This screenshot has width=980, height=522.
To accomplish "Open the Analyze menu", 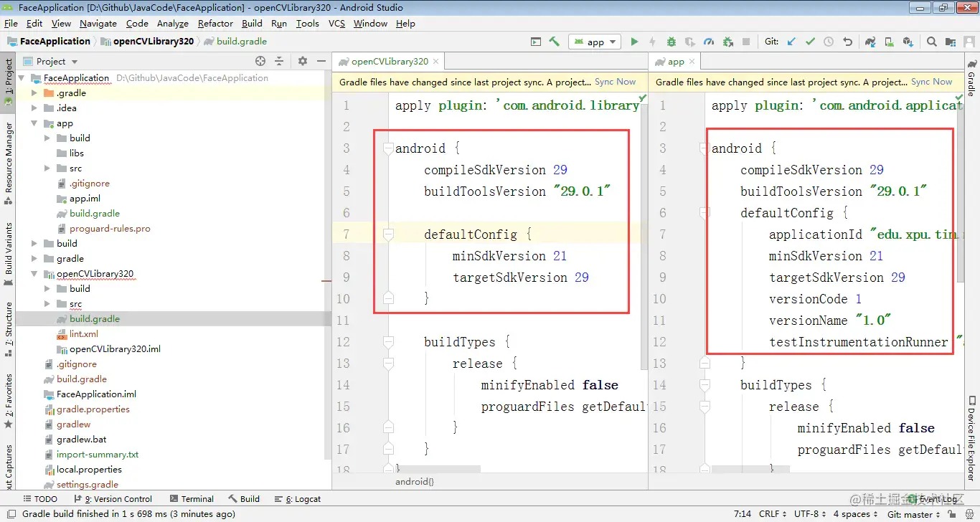I will (172, 23).
